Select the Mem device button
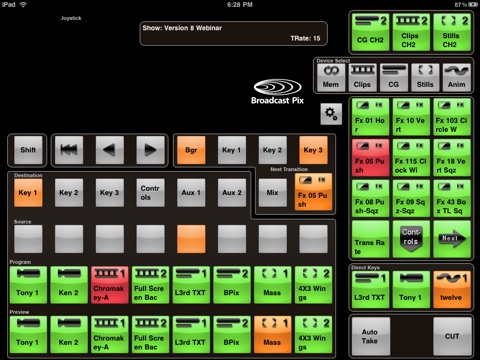Screen dimensions: 480x360 tap(331, 77)
